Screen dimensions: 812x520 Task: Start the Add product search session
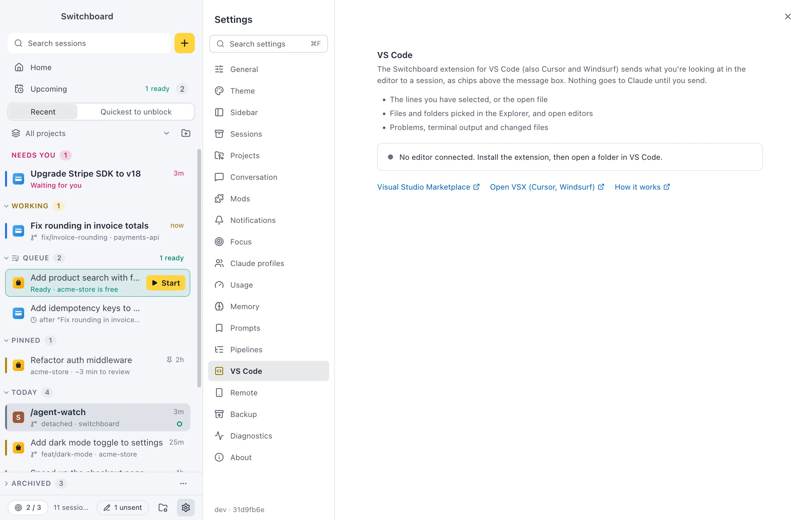166,283
